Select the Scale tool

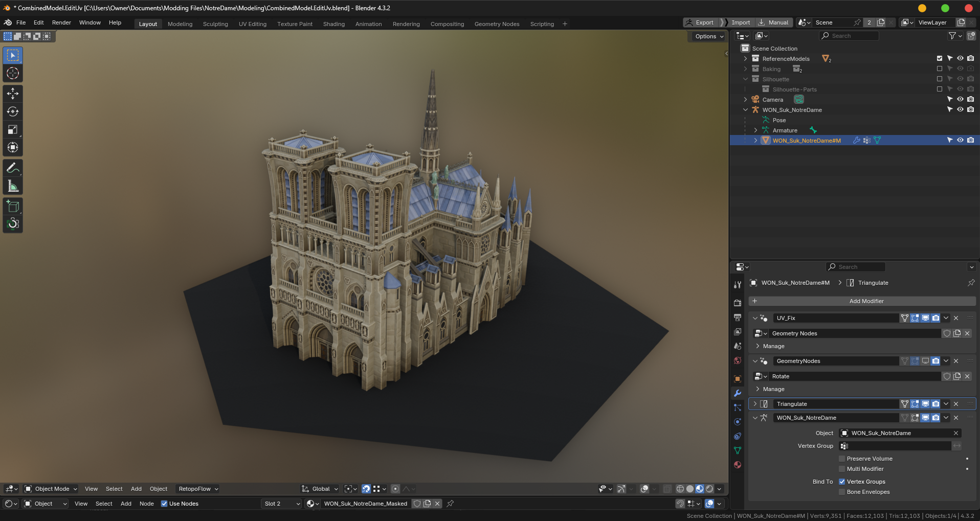tap(13, 129)
